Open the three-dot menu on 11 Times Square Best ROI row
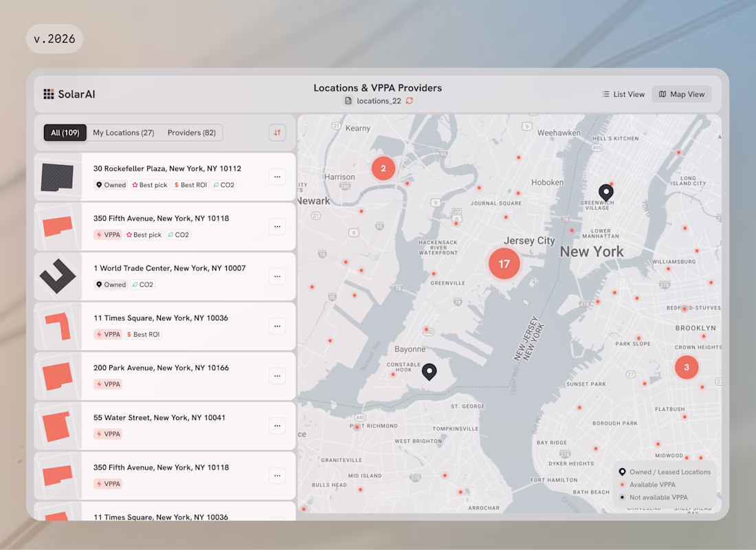This screenshot has width=756, height=550. pyautogui.click(x=277, y=326)
